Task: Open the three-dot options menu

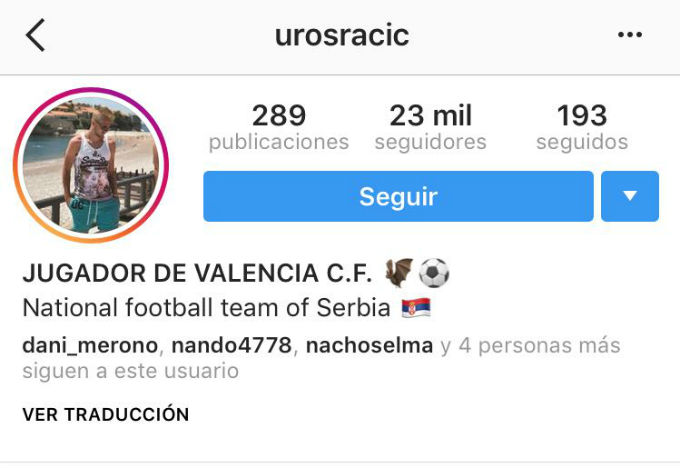Action: click(x=630, y=35)
